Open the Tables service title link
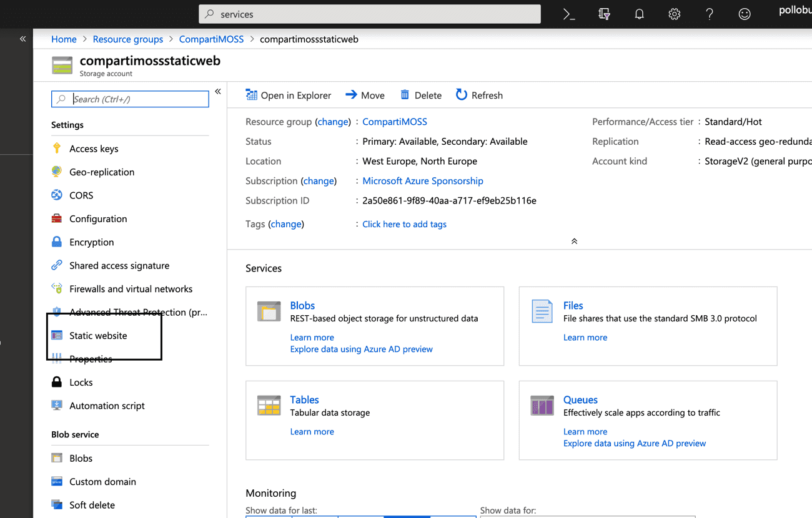 pyautogui.click(x=304, y=399)
